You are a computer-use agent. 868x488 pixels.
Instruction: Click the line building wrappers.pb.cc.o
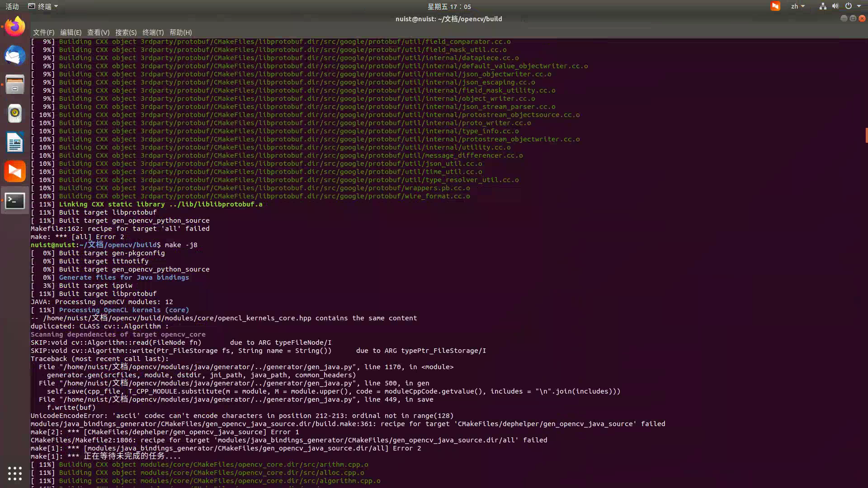tap(250, 188)
